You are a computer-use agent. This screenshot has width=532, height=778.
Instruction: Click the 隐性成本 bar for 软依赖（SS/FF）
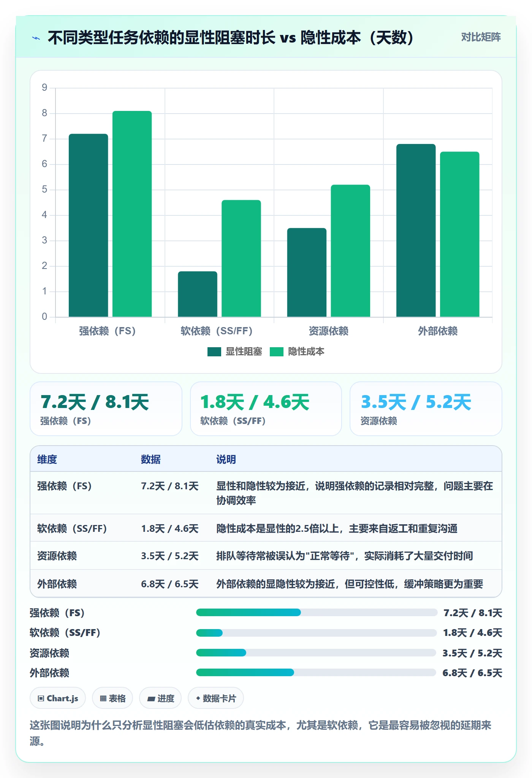tap(241, 258)
